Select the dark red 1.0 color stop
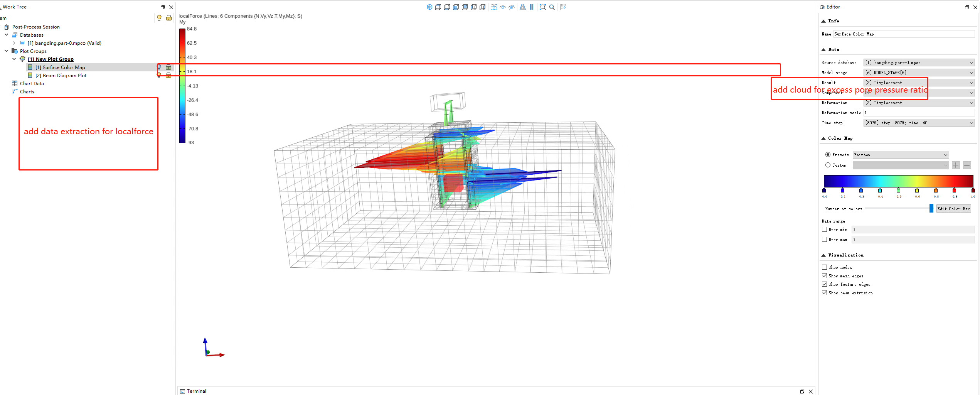 pos(973,191)
